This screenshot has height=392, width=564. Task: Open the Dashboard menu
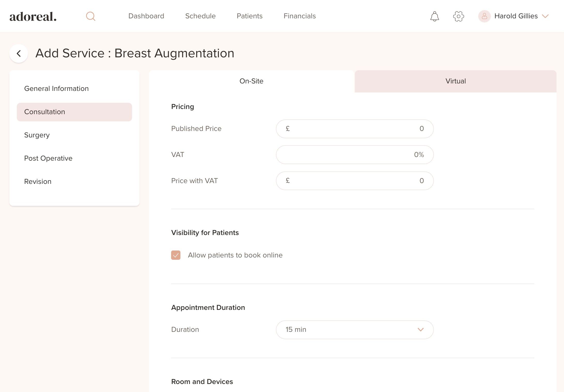point(146,16)
